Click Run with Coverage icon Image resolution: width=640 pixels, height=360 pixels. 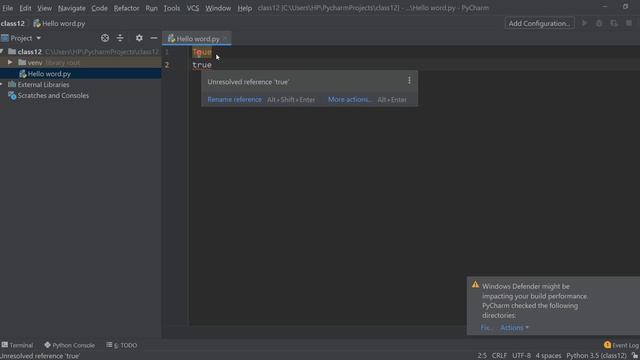(x=614, y=23)
